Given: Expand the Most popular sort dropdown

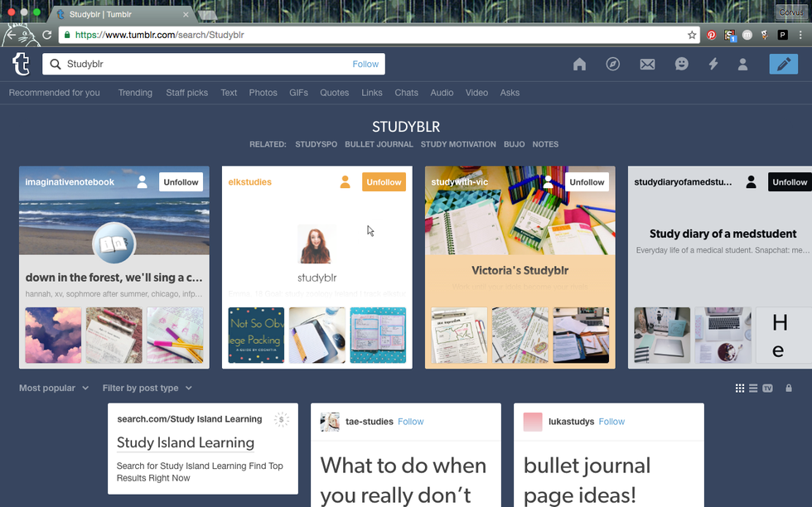Looking at the screenshot, I should tap(54, 388).
